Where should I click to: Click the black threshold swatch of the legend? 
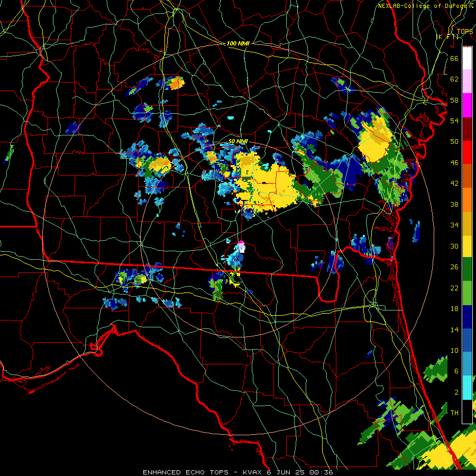click(x=467, y=411)
